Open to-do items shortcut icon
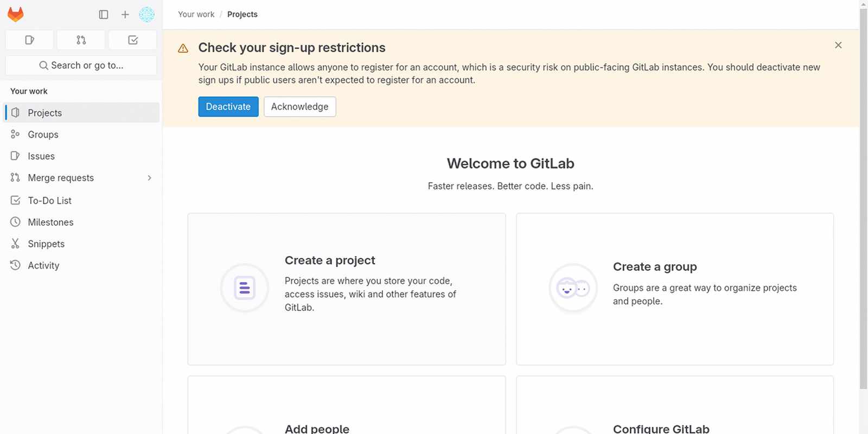This screenshot has width=868, height=434. (x=133, y=40)
